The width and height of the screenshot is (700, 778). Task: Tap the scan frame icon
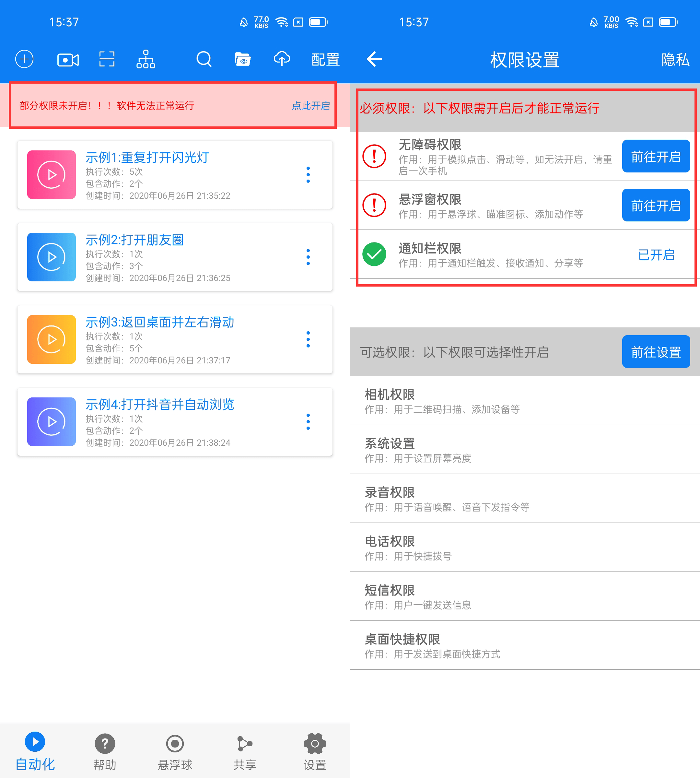tap(107, 59)
